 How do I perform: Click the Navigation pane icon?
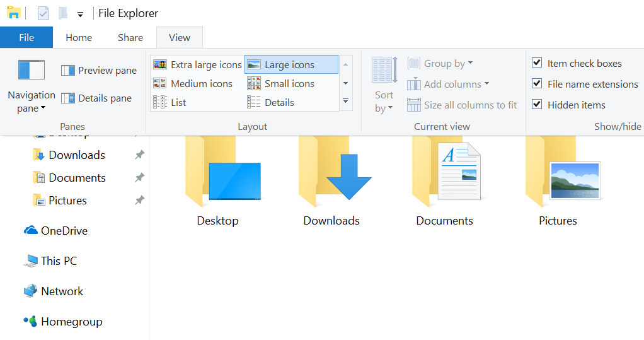(32, 70)
